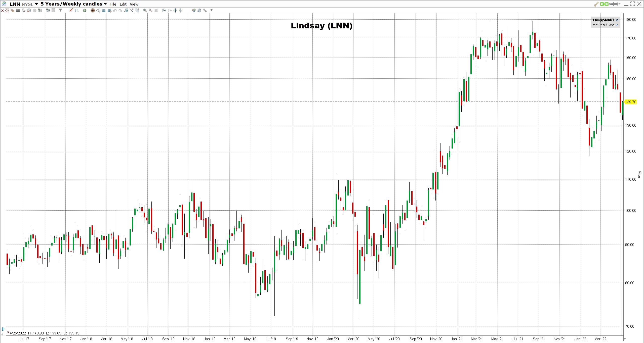This screenshot has height=343, width=644.
Task: Click the shift bars right arrow icon
Action: 164,10
